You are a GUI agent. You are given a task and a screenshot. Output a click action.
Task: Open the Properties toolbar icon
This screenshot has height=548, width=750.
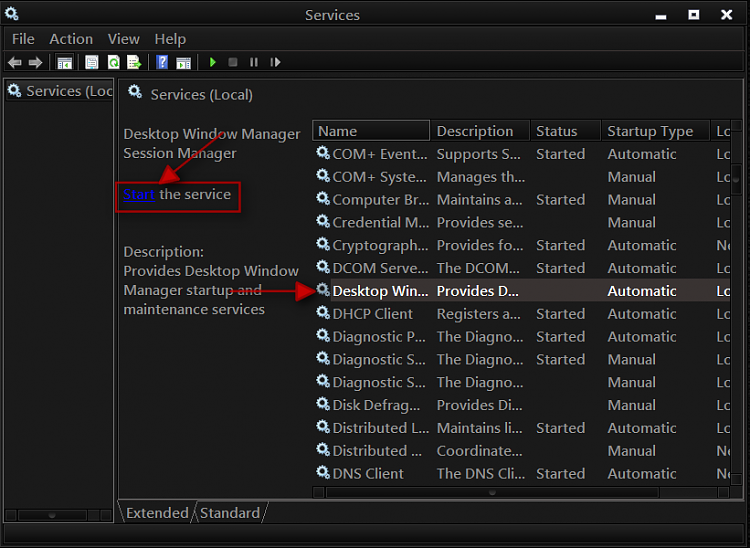[91, 62]
